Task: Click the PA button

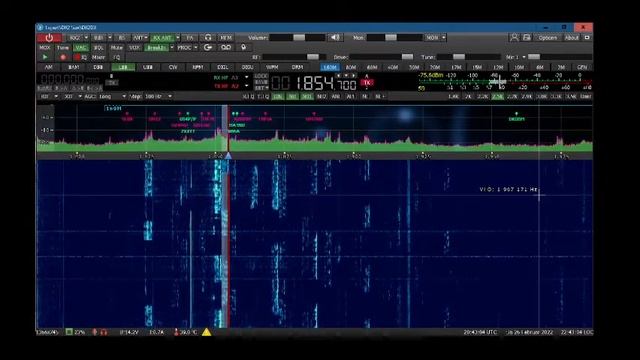Action: click(190, 38)
